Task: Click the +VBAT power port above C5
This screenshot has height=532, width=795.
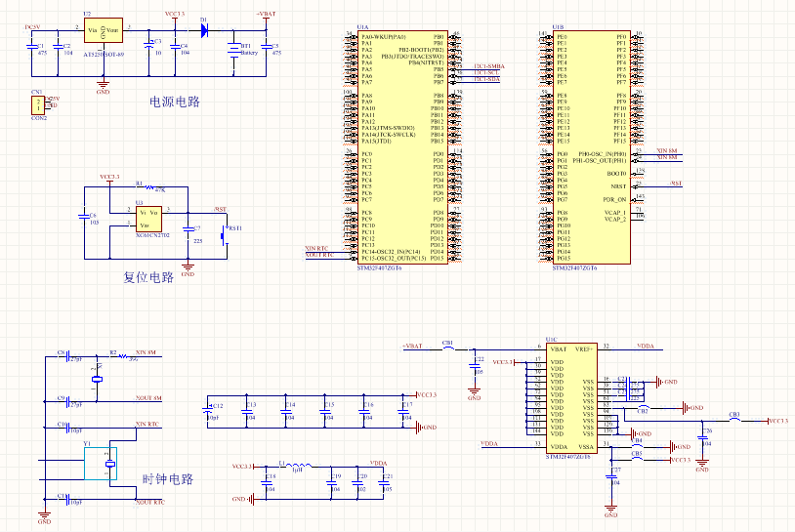Action: click(265, 15)
